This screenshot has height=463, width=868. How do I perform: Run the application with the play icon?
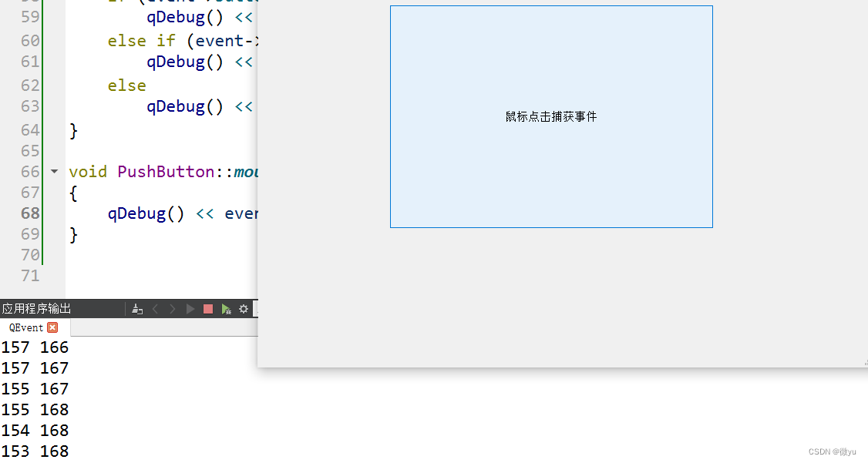tap(190, 309)
